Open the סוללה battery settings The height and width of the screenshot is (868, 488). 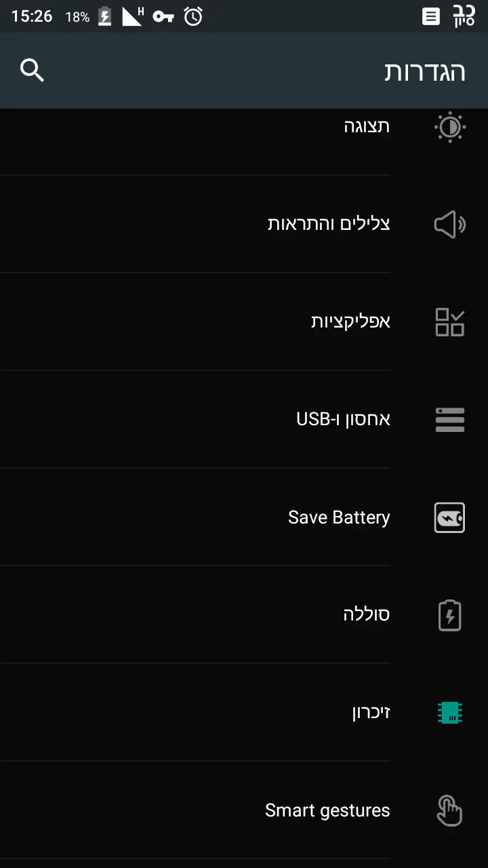pos(366,615)
